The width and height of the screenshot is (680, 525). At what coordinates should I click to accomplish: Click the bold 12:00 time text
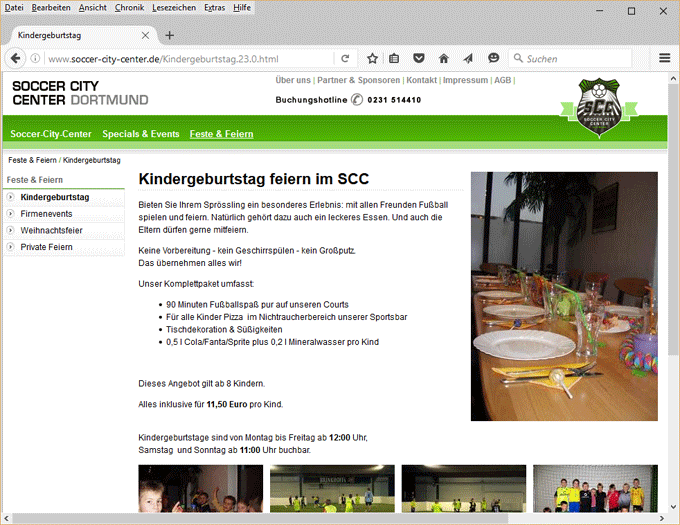tap(340, 438)
